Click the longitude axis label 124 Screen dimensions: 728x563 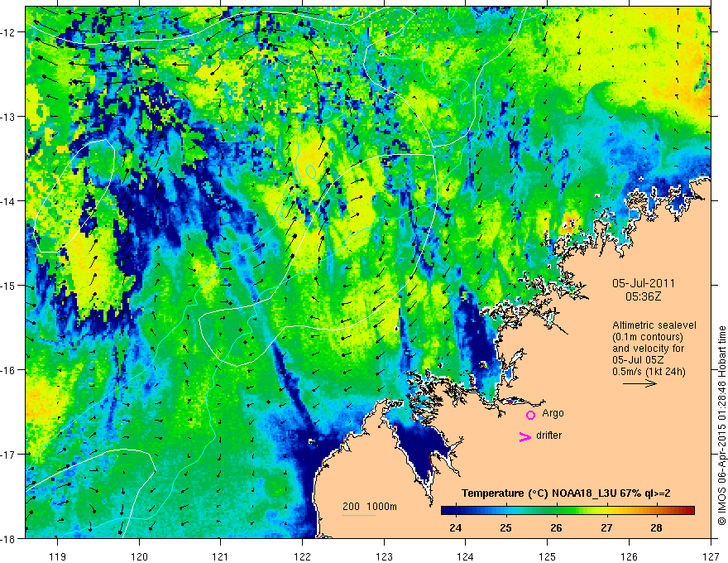click(466, 556)
